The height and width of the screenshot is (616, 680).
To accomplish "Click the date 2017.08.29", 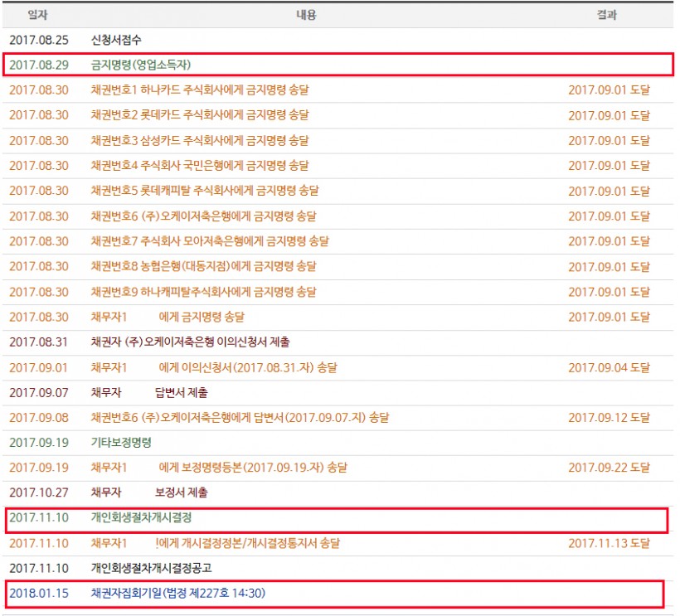I will coord(39,65).
